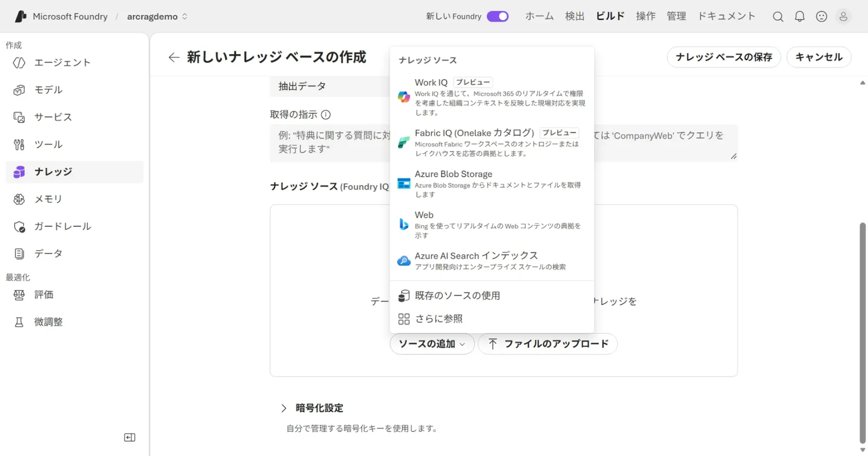The image size is (868, 456).
Task: Go back with the left arrow icon
Action: pyautogui.click(x=174, y=57)
